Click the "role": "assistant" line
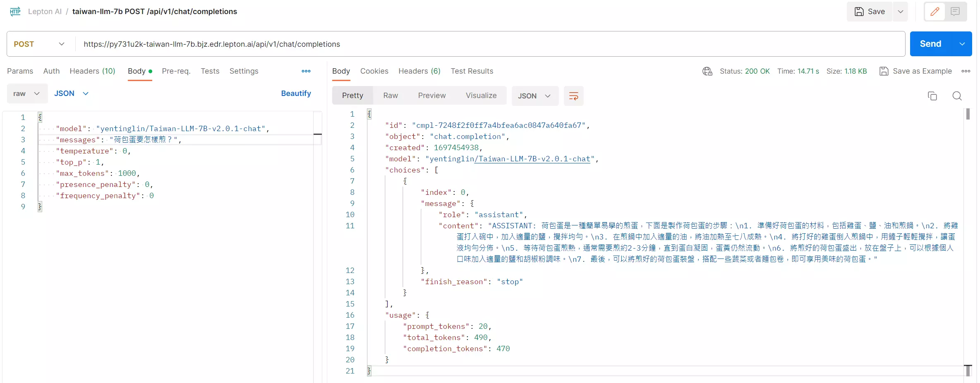980x383 pixels. tap(483, 215)
